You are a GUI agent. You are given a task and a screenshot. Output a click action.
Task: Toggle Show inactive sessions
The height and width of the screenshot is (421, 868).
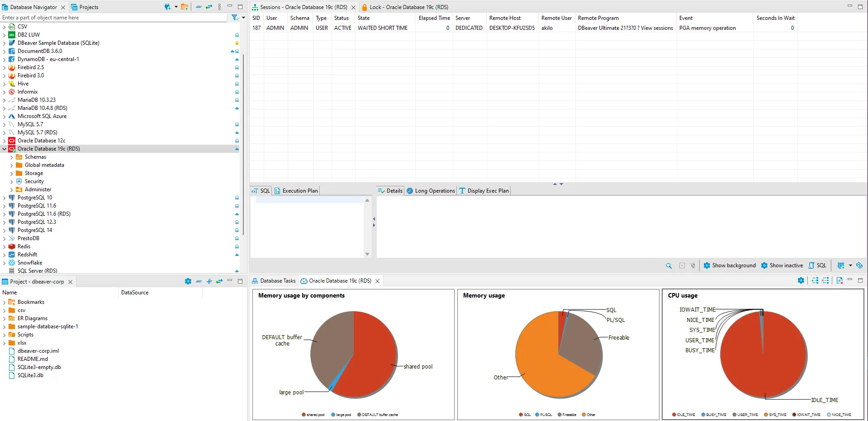pos(782,265)
